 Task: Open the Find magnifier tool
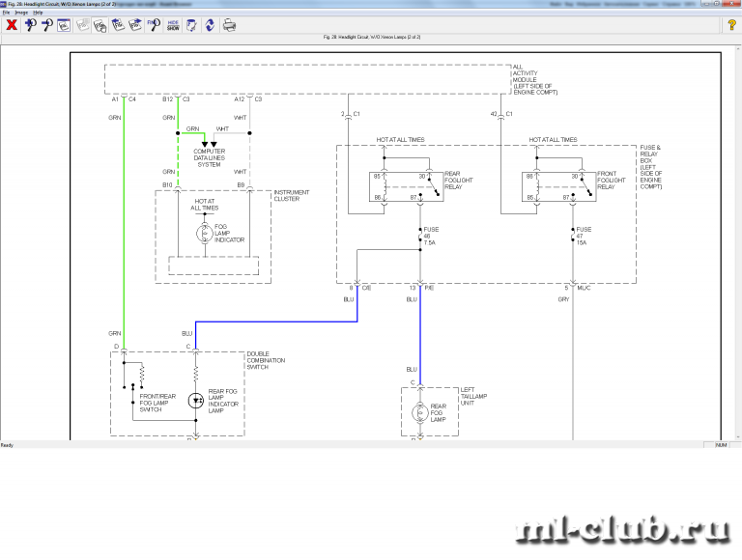point(153,25)
